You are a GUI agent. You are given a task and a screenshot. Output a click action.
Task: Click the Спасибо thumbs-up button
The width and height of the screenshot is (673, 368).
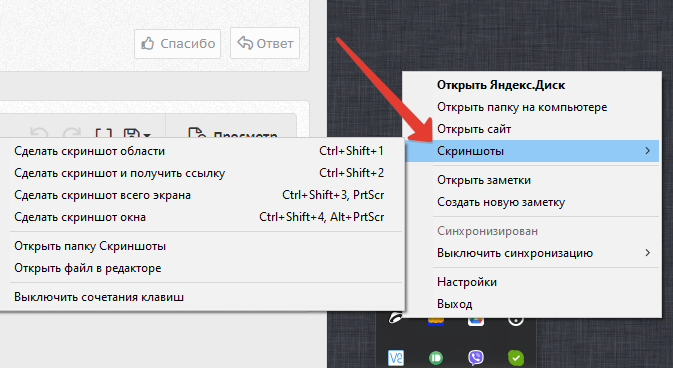(x=177, y=43)
